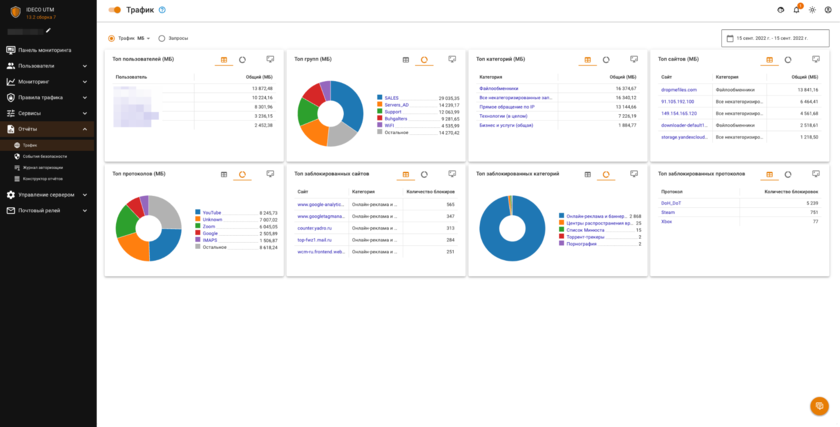This screenshot has width=840, height=427.
Task: Switch theme with the sun icon
Action: (812, 10)
